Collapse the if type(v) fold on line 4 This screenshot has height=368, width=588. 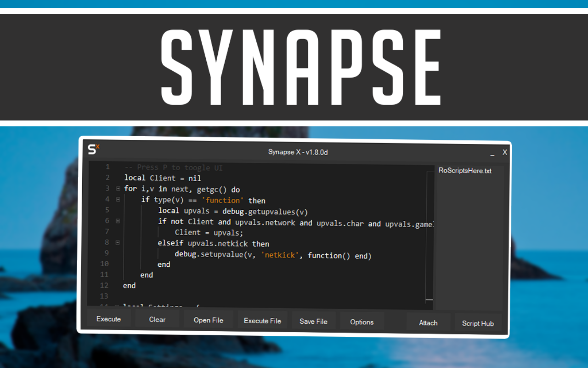pos(118,199)
